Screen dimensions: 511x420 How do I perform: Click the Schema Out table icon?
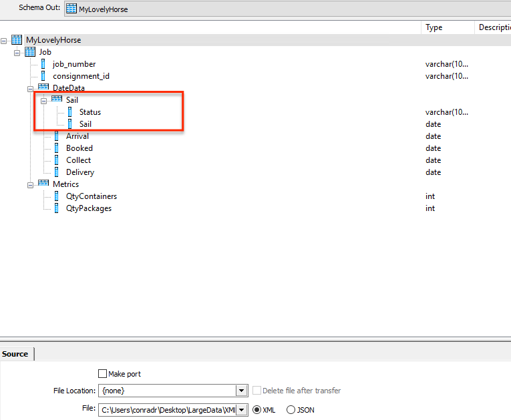pyautogui.click(x=71, y=9)
